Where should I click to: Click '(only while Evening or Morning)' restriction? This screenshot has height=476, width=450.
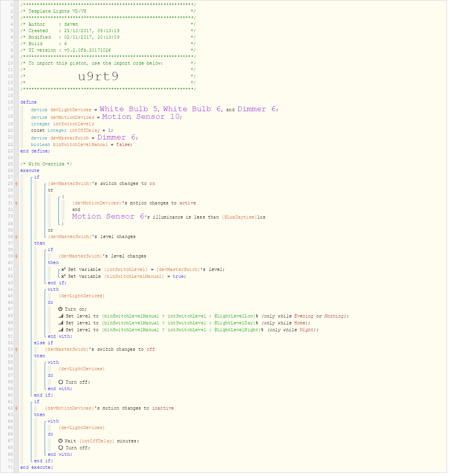pyautogui.click(x=304, y=316)
